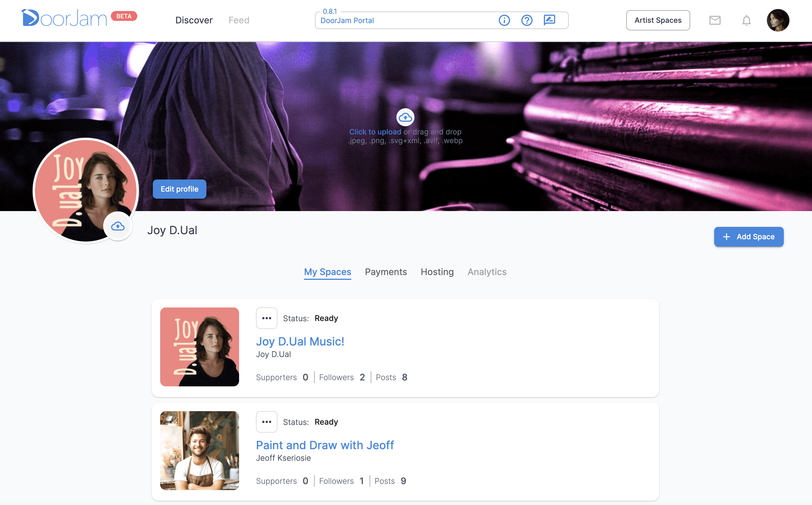Open the Joy D.Ual Music! space link
Screen dimensions: 812x505
click(300, 341)
